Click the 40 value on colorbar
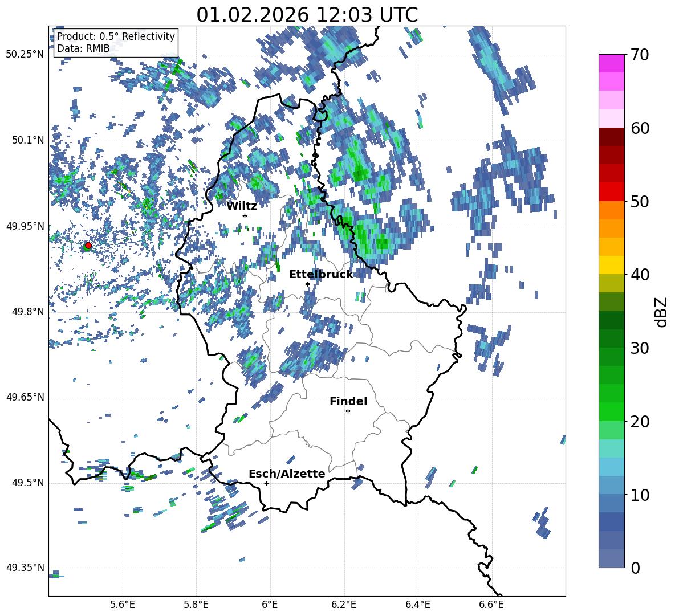The height and width of the screenshot is (616, 675). pos(640,275)
